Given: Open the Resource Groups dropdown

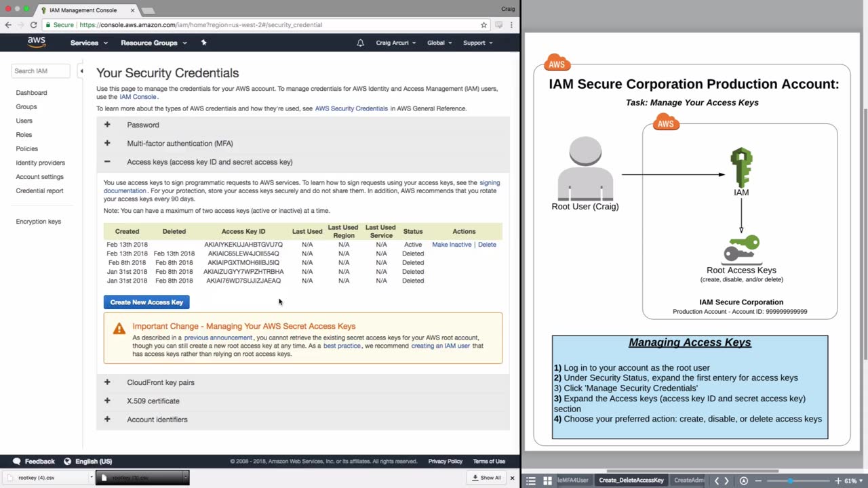Looking at the screenshot, I should pyautogui.click(x=153, y=43).
